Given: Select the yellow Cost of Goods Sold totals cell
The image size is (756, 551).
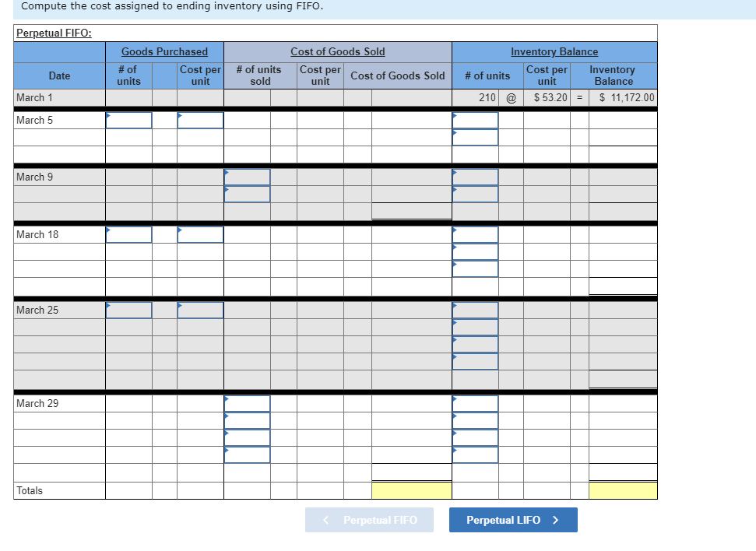Looking at the screenshot, I should coord(412,490).
